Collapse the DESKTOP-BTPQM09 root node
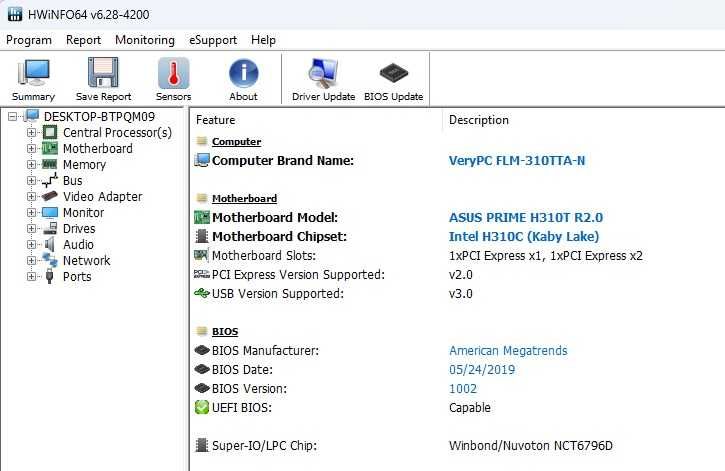725x471 pixels. point(13,116)
